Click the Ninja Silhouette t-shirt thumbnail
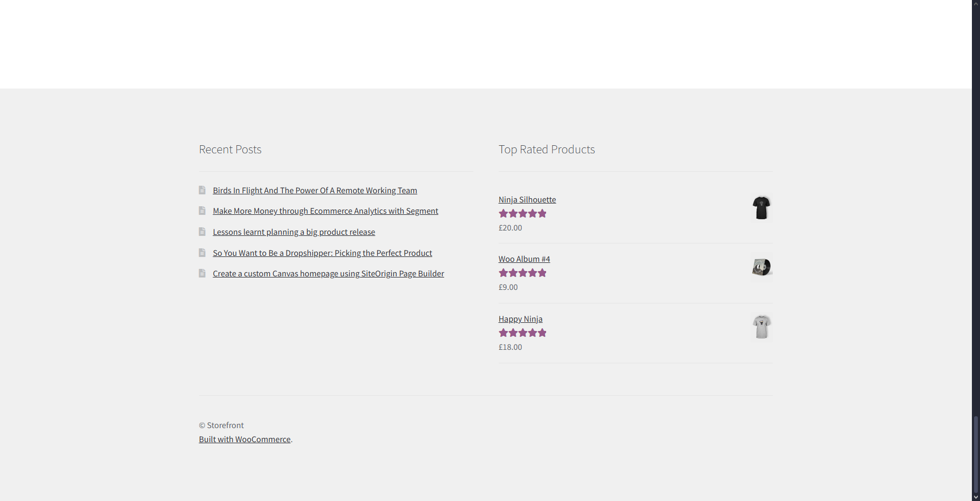The height and width of the screenshot is (501, 980). 761,207
